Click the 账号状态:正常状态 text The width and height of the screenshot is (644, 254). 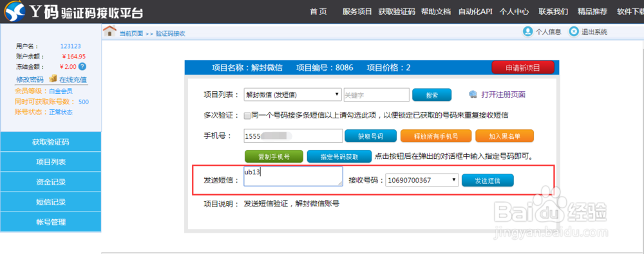[44, 112]
